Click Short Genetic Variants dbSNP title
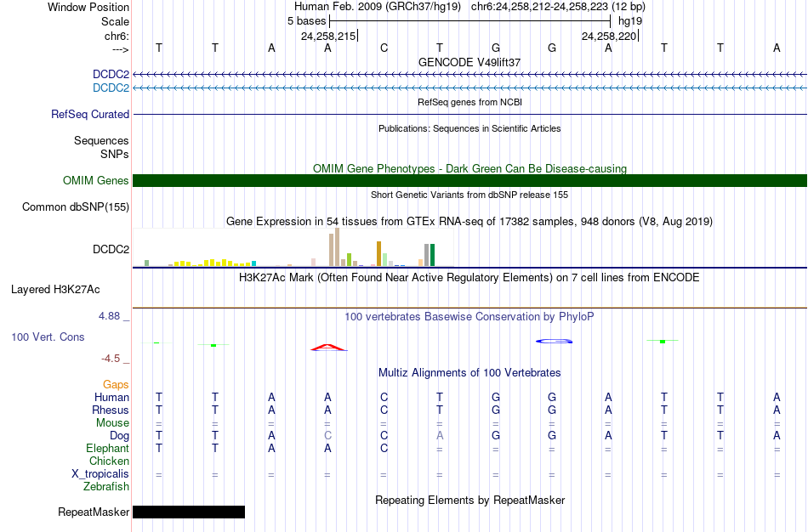This screenshot has width=808, height=532. coord(469,195)
